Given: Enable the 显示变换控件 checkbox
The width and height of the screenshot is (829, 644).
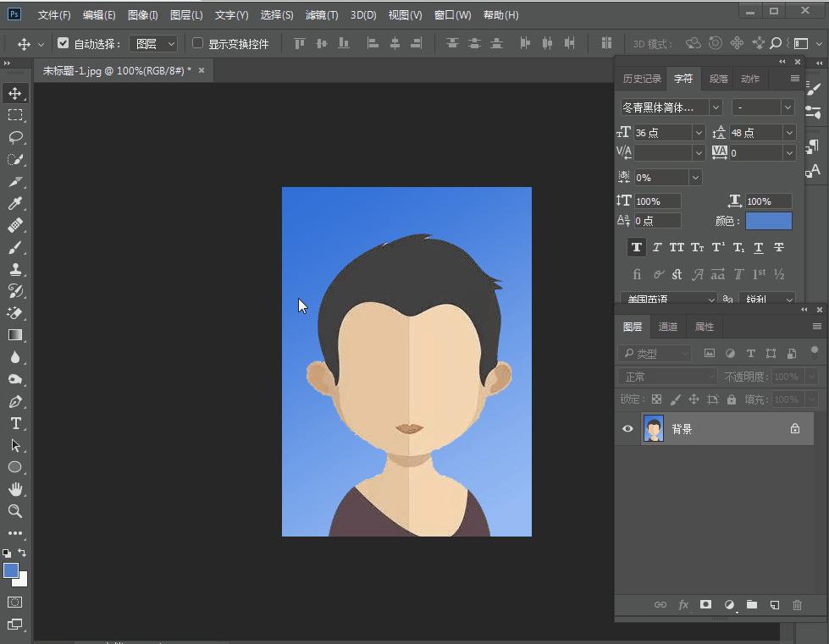Looking at the screenshot, I should coord(198,43).
